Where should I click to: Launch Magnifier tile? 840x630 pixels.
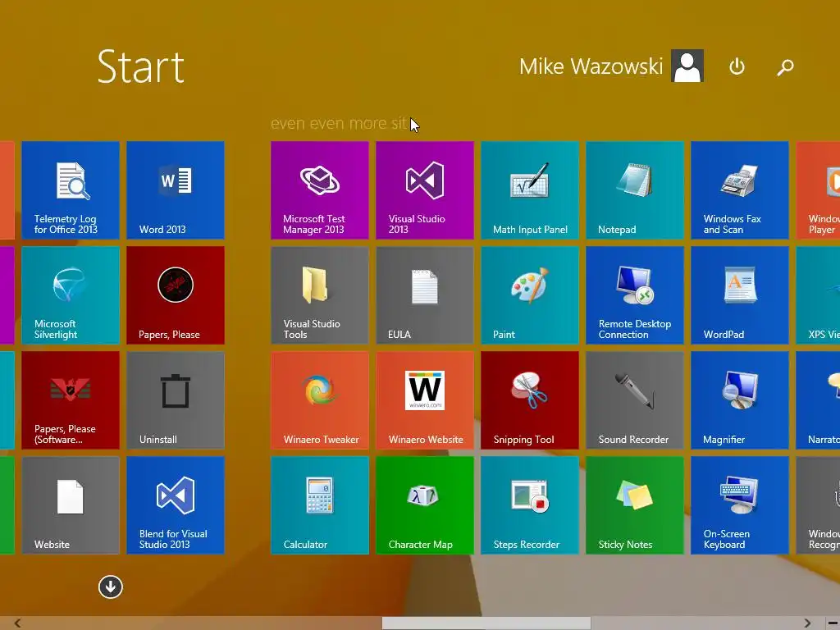click(740, 400)
